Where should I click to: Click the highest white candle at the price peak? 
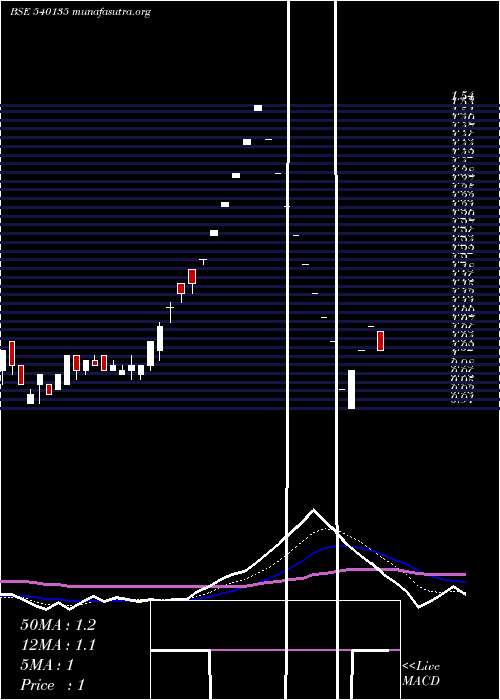[258, 108]
